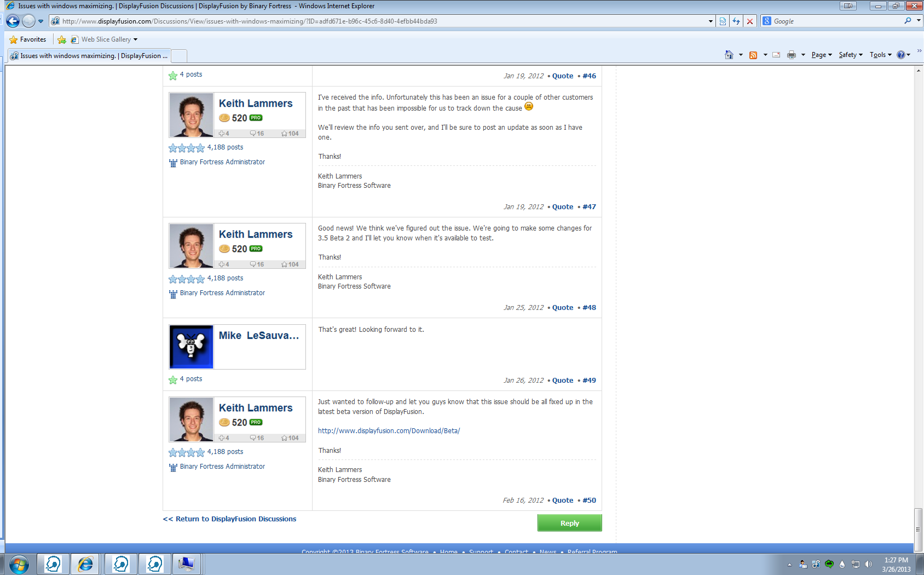This screenshot has height=575, width=924.
Task: Click the Help question mark icon
Action: [900, 55]
